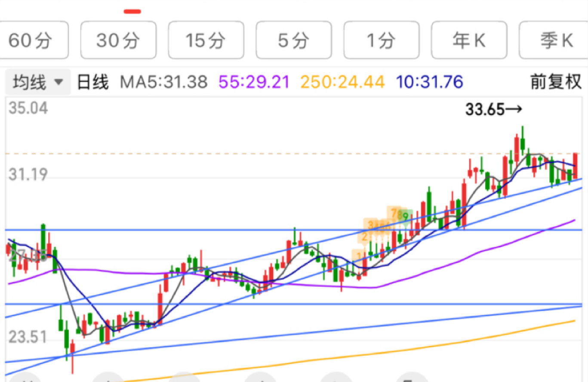Click the purple 55:29.21 MA label

coord(255,82)
